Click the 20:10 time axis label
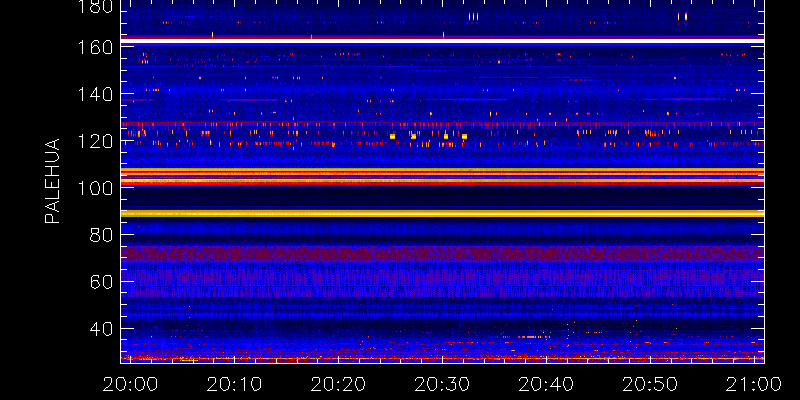Screen dimensions: 800x400 (234, 384)
